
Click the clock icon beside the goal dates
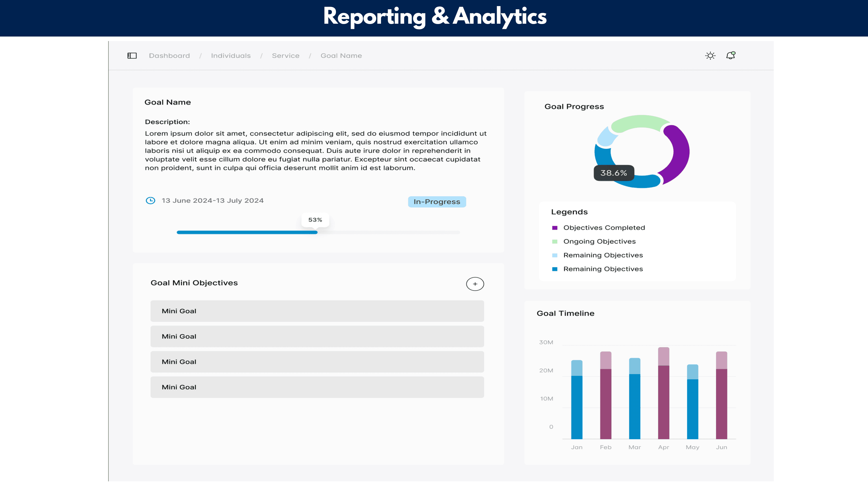(150, 200)
